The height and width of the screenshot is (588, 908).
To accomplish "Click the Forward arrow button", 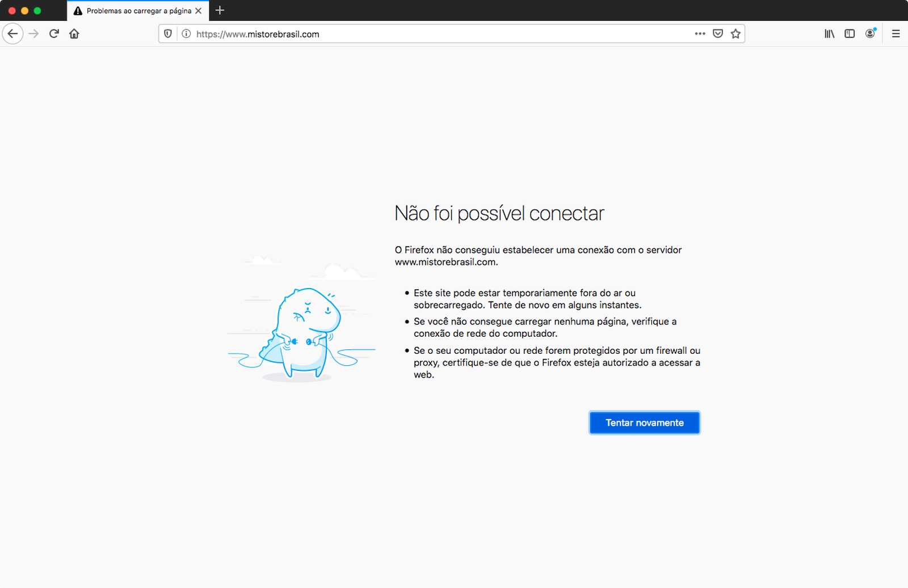I will point(33,34).
